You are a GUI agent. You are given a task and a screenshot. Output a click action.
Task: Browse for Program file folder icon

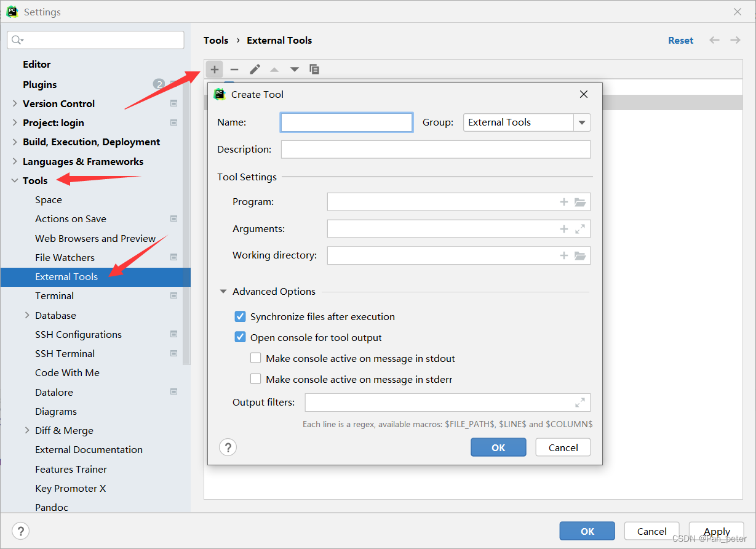tap(580, 202)
